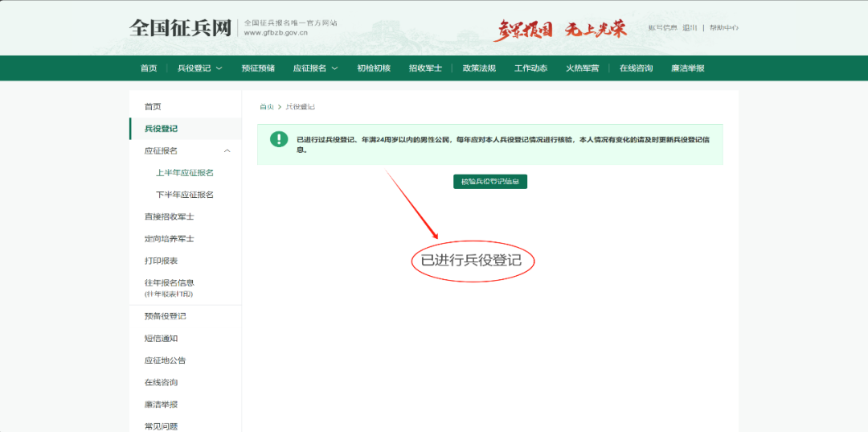
Task: Open 打印报表 in the left sidebar
Action: 161,261
